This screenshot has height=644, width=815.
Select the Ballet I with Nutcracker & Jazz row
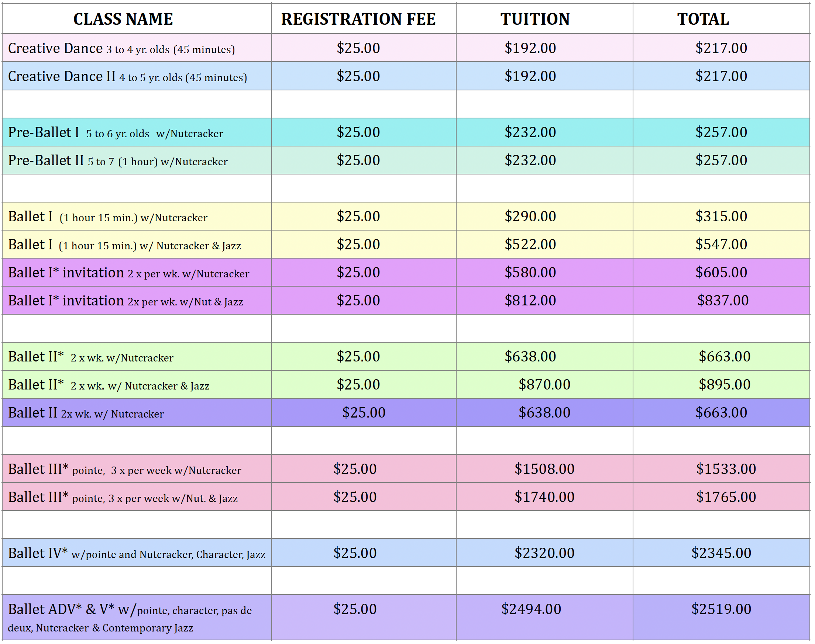click(124, 244)
